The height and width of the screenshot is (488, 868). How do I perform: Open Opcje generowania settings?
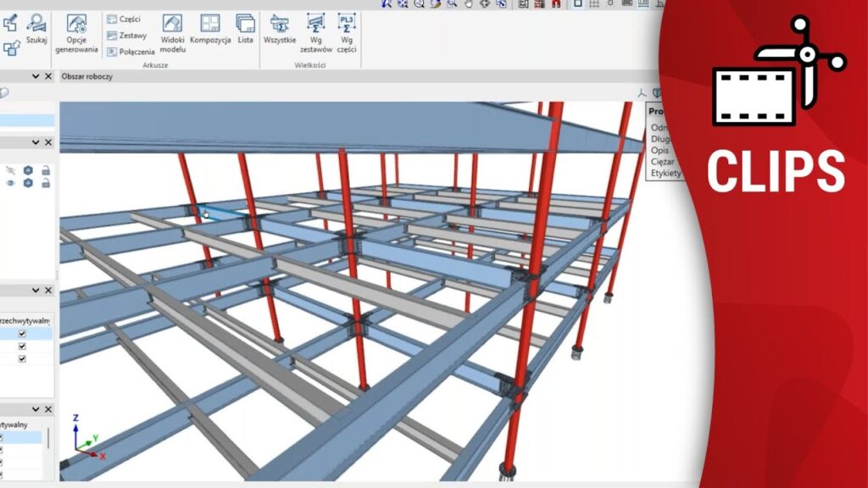[76, 32]
